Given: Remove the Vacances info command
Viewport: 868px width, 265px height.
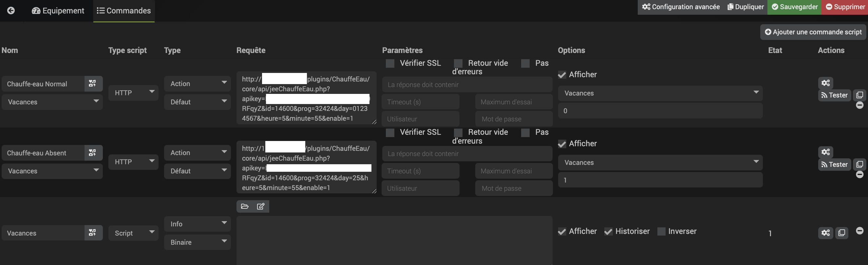Looking at the screenshot, I should pos(859,231).
